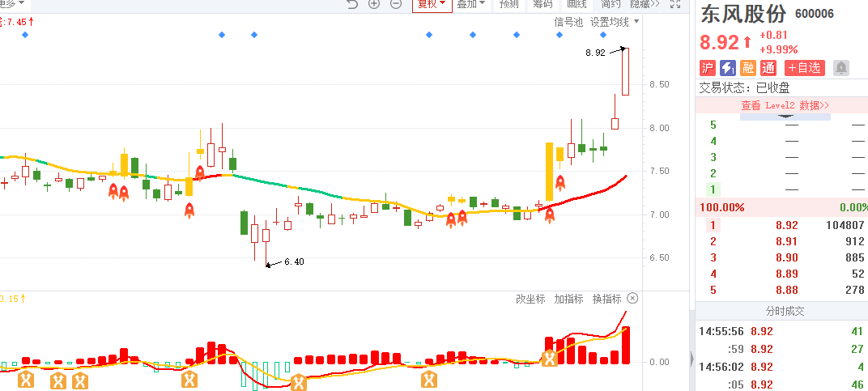Click the red up arrow beside price 8.92

click(747, 43)
